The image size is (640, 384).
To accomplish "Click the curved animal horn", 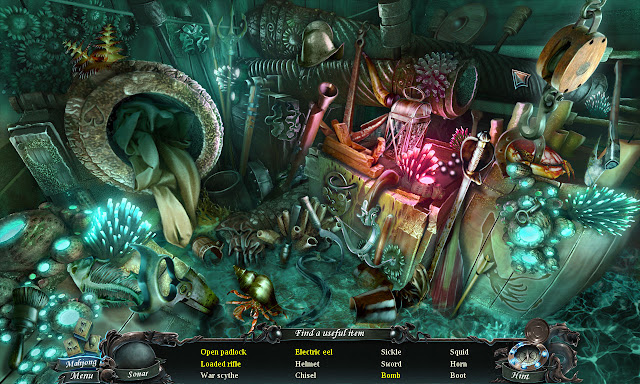I will 376,80.
